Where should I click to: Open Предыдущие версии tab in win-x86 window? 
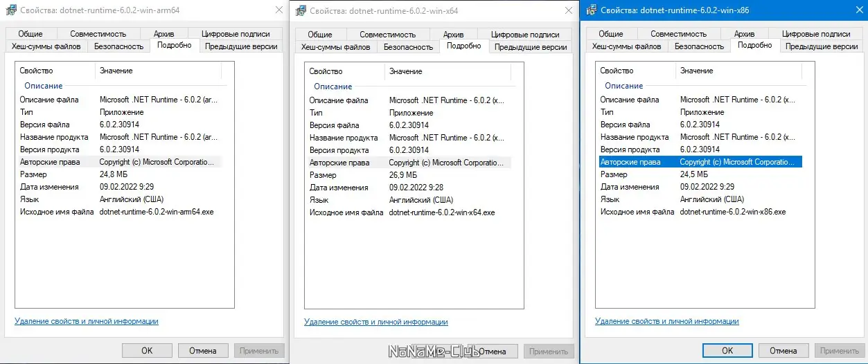(822, 46)
